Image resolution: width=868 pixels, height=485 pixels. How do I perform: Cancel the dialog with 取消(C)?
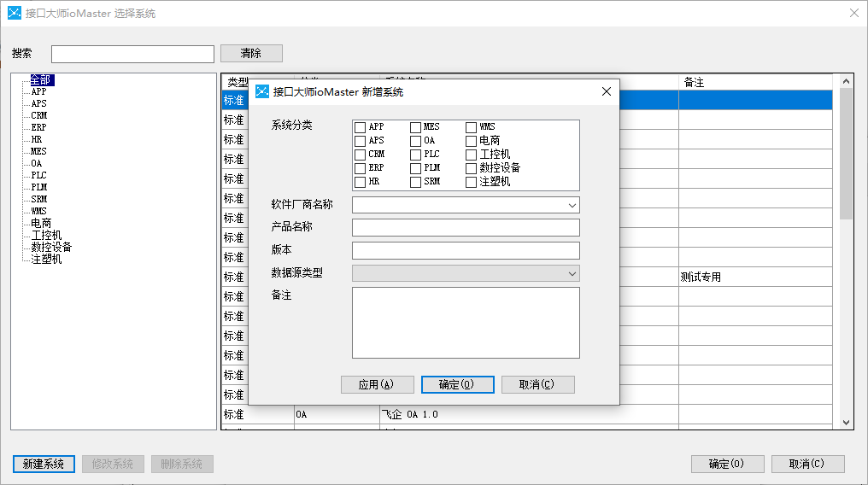coord(537,384)
